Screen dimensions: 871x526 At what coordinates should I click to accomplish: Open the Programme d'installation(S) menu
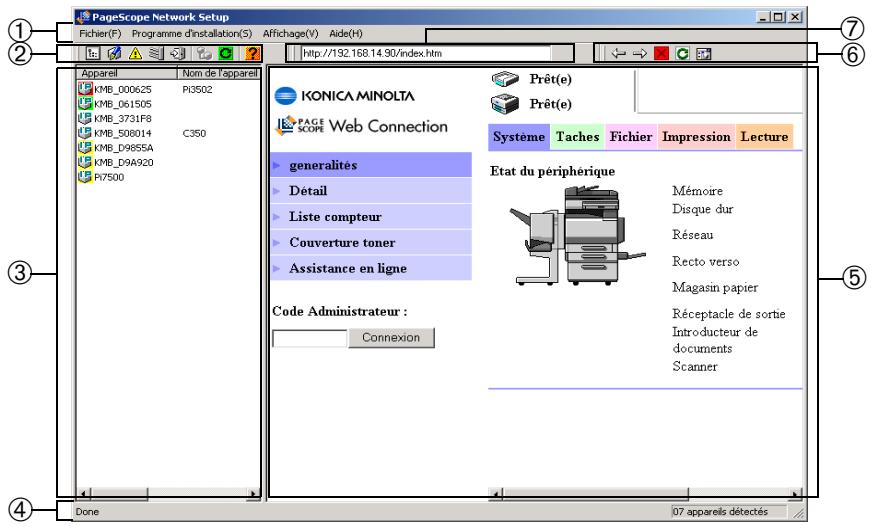192,33
